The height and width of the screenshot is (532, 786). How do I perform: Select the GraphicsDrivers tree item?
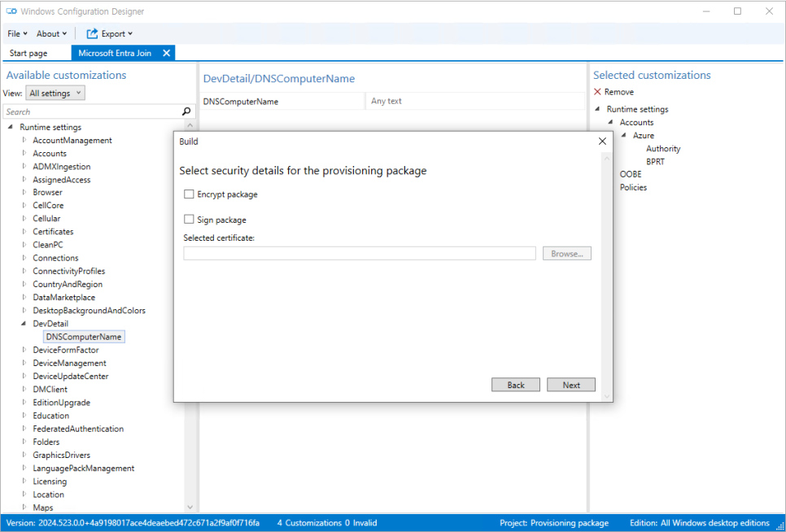62,455
